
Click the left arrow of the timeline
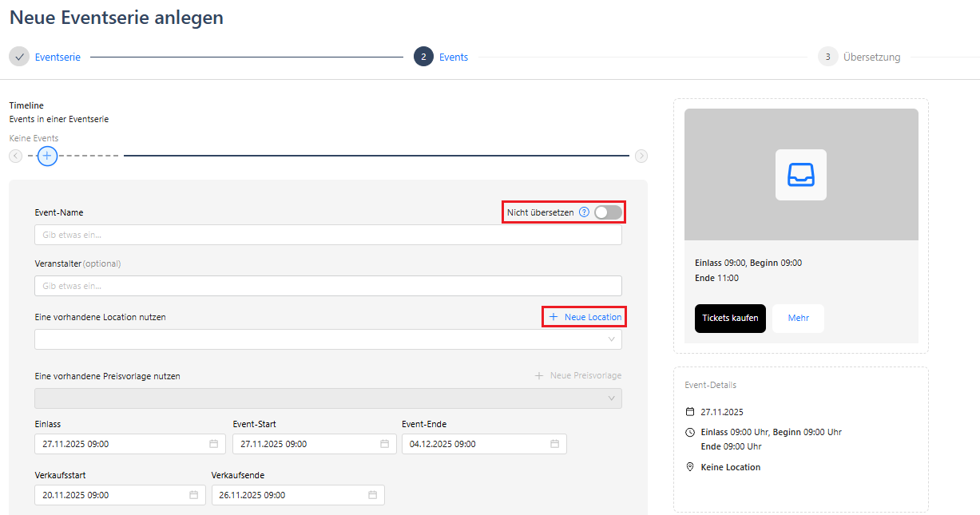15,156
